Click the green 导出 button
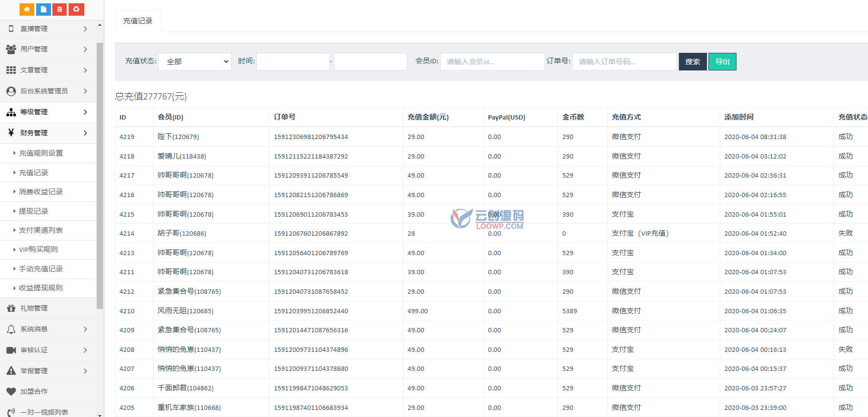 point(722,61)
